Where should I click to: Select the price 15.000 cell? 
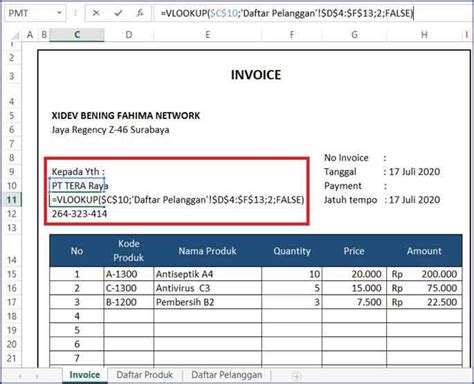point(354,288)
